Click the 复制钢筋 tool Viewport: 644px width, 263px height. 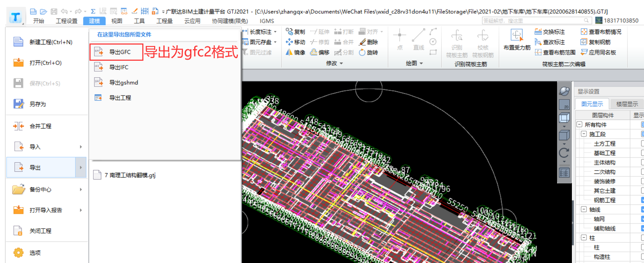click(x=596, y=42)
